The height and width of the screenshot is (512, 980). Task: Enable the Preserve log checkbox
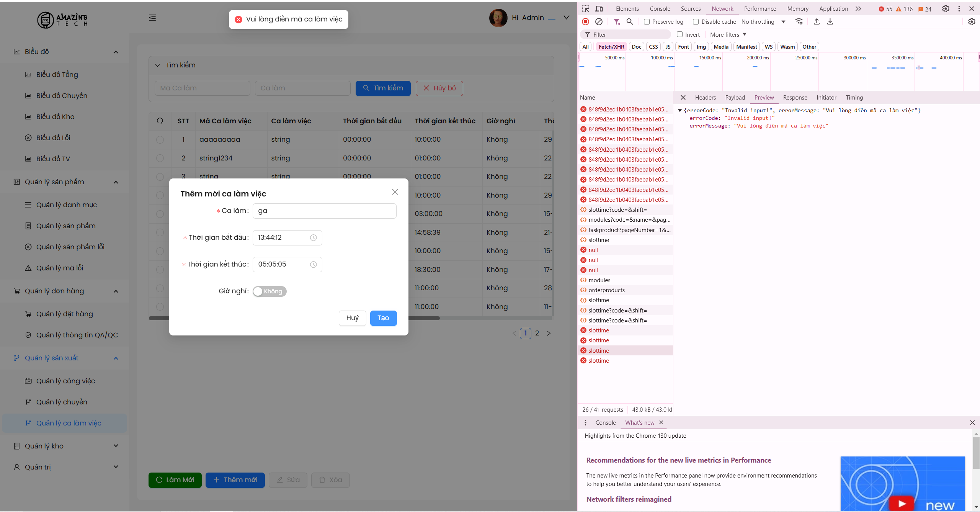(647, 22)
